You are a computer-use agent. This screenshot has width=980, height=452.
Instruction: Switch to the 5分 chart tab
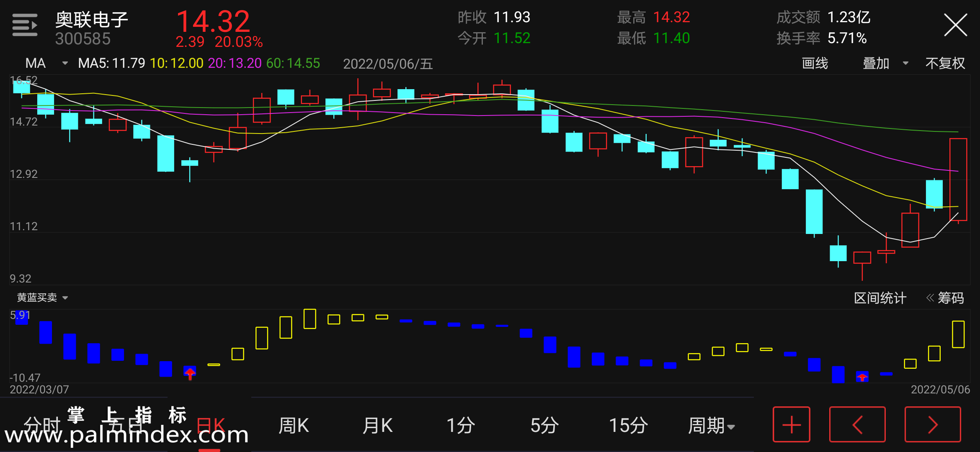(544, 426)
